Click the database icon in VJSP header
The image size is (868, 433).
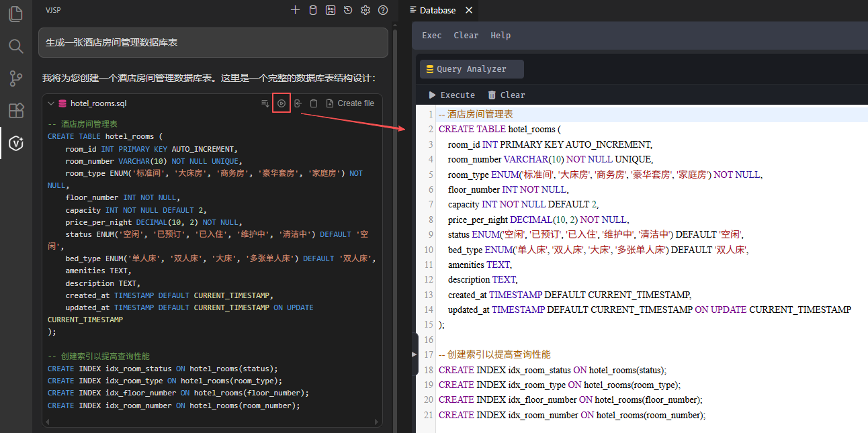(x=312, y=10)
